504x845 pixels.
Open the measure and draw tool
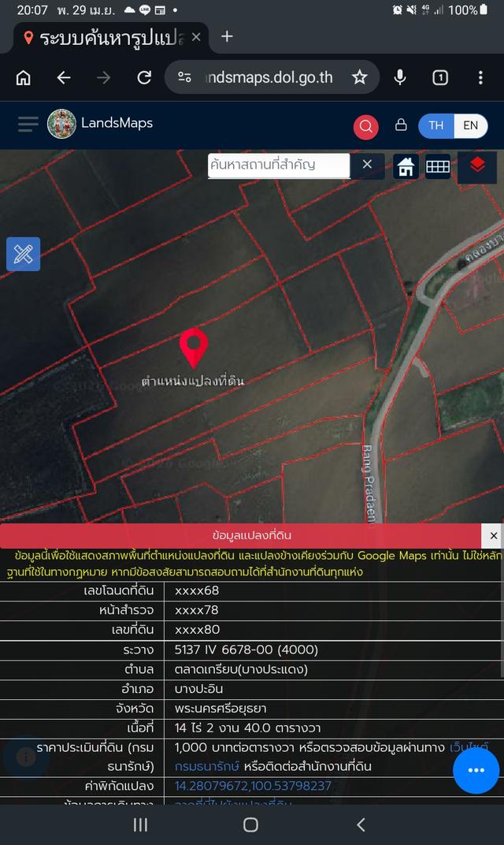coord(23,254)
